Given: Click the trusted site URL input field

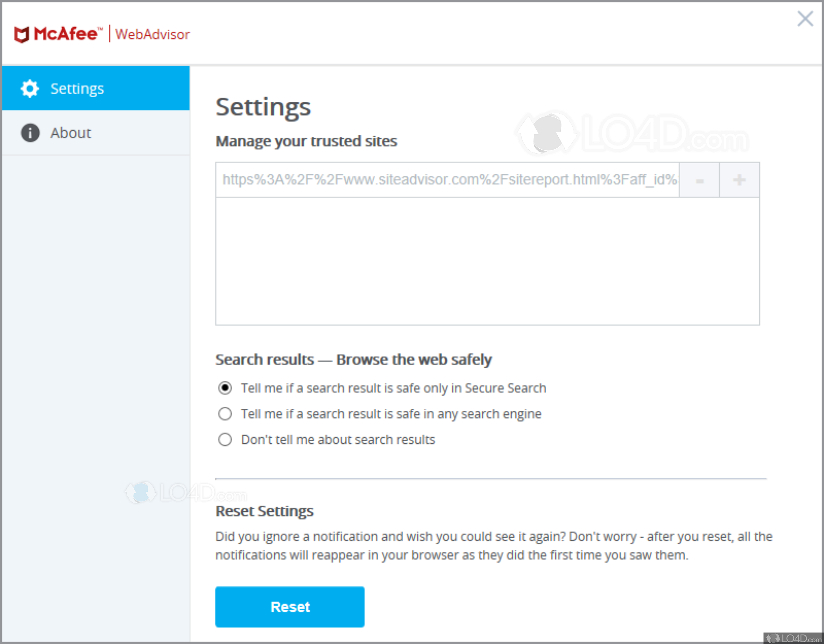Looking at the screenshot, I should click(447, 180).
